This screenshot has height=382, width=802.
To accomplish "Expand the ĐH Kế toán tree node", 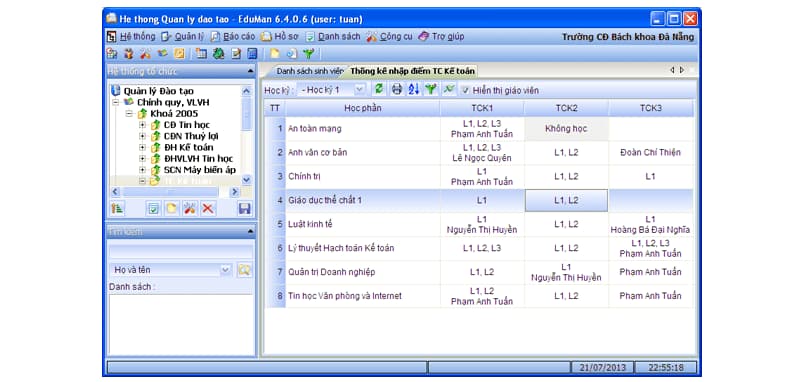I will [x=142, y=147].
